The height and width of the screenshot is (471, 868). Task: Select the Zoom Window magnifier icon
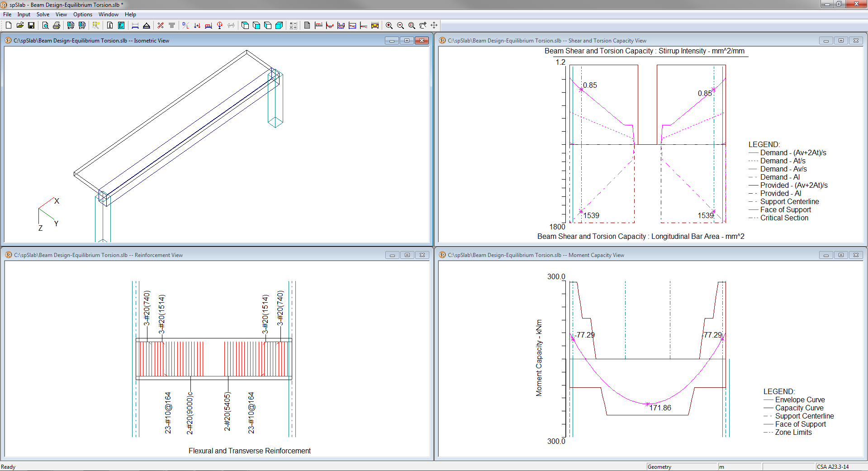pos(412,25)
